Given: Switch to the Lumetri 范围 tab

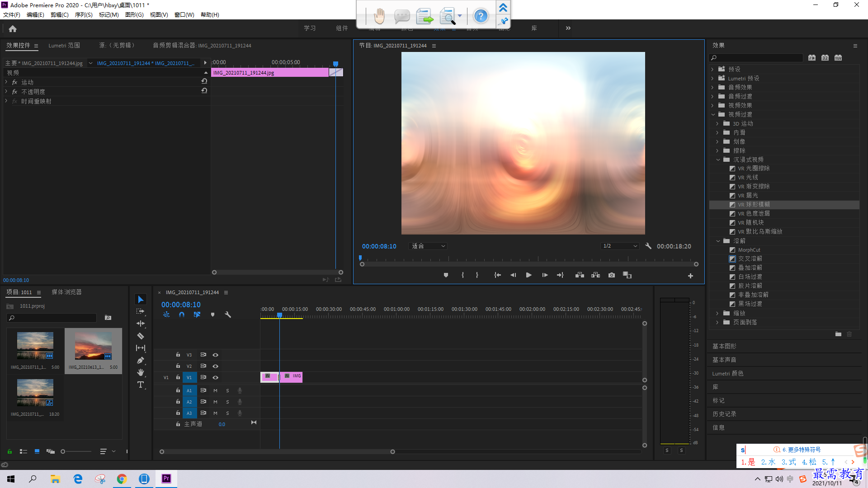Looking at the screenshot, I should coord(64,46).
